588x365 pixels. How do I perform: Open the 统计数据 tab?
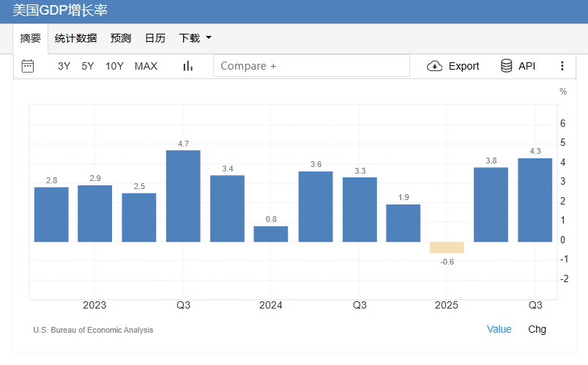[75, 38]
